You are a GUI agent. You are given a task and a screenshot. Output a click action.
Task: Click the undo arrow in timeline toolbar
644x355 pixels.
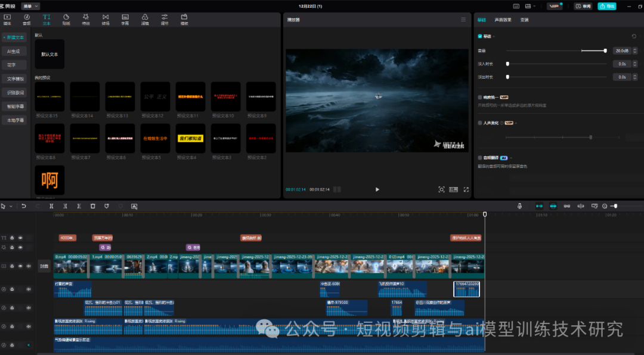click(24, 206)
